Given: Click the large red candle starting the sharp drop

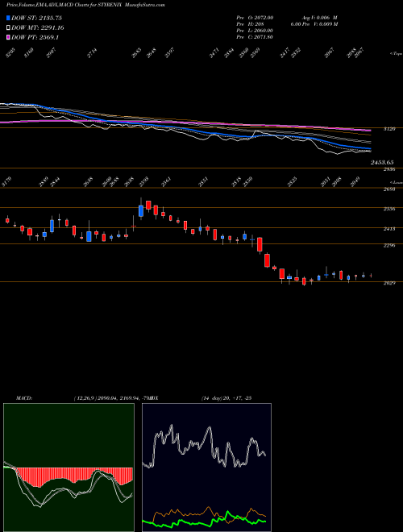Looking at the screenshot, I should pyautogui.click(x=260, y=244).
